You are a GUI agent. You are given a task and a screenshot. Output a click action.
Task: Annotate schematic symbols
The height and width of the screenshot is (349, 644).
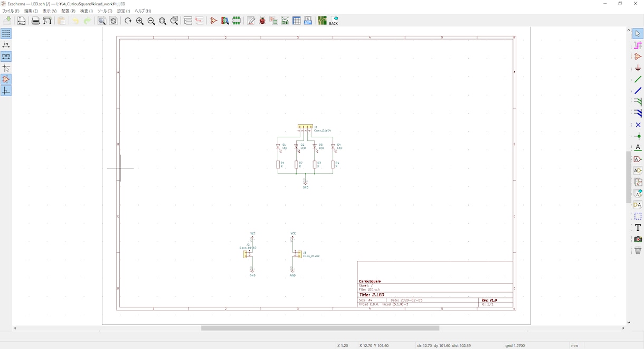(251, 21)
